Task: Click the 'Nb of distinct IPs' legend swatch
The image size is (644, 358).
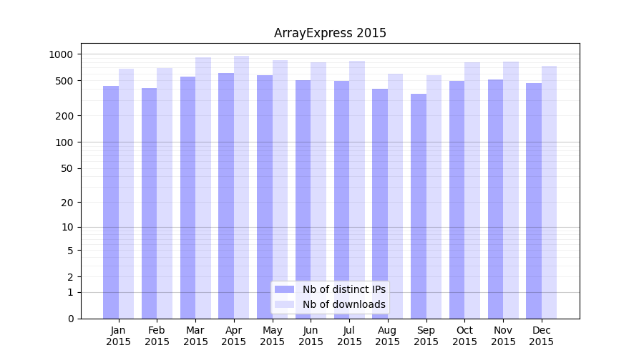Action: 284,289
